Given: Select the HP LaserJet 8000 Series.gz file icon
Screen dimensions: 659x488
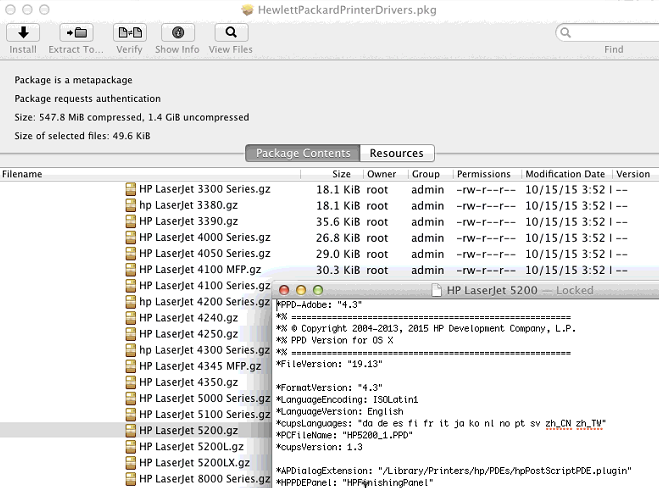Looking at the screenshot, I should [x=131, y=479].
